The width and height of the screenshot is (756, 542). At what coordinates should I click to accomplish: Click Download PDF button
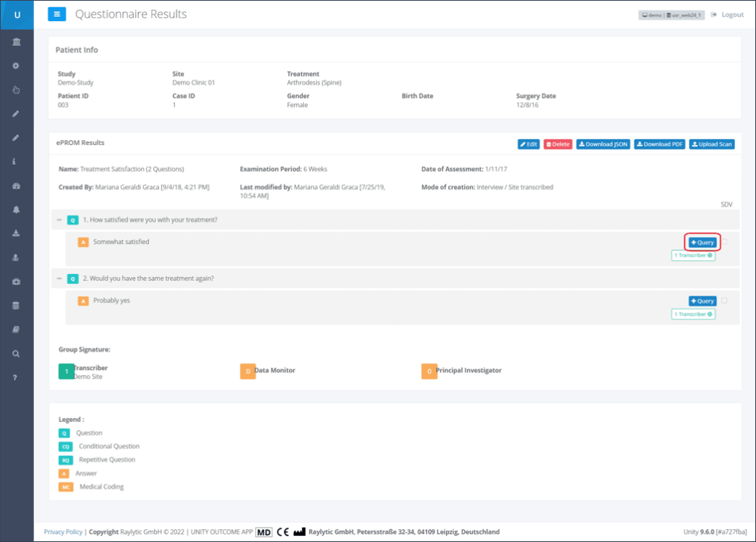pos(659,144)
